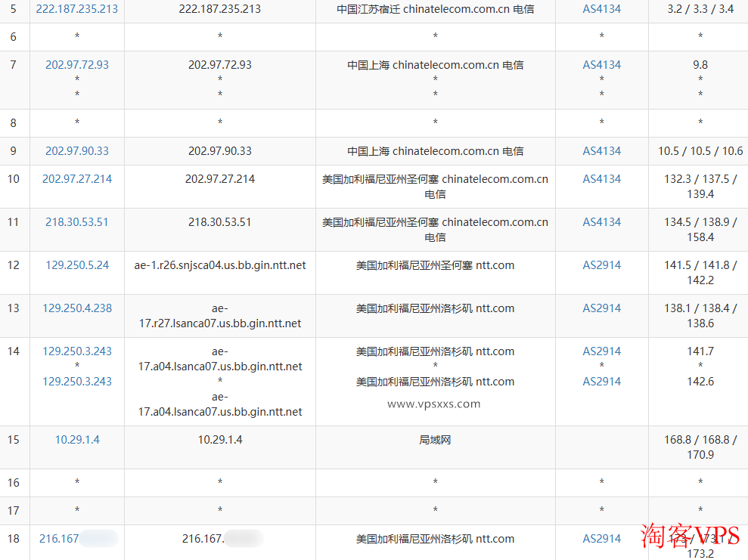Follow the 202.97.27.214 IP link
Viewport: 748px width, 560px height.
pos(77,179)
